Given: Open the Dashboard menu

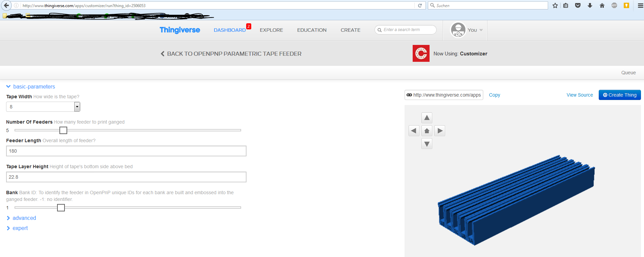Looking at the screenshot, I should (230, 30).
